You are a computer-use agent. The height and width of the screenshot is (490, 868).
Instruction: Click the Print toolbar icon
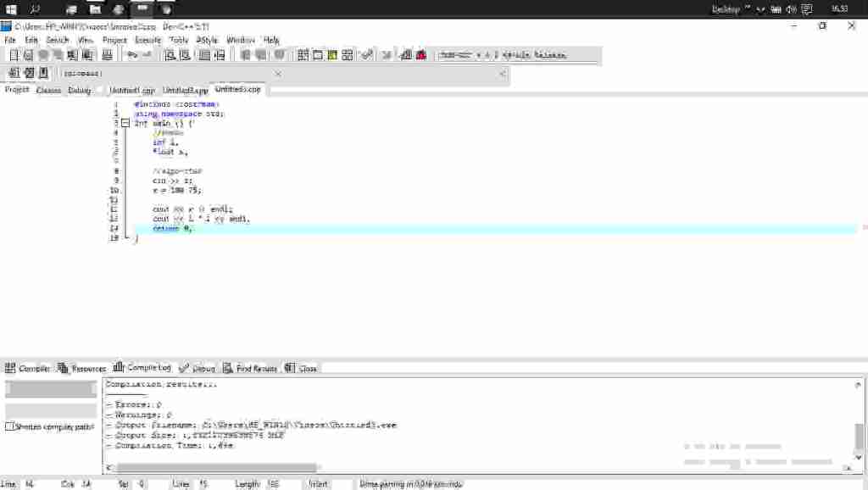[x=107, y=55]
